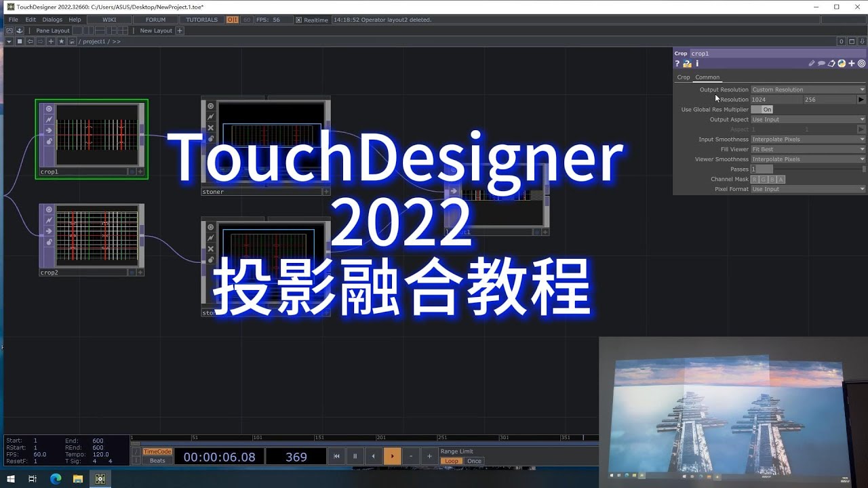Screen dimensions: 868x488
Task: Click the plus icon on crop1 node footer
Action: 140,172
